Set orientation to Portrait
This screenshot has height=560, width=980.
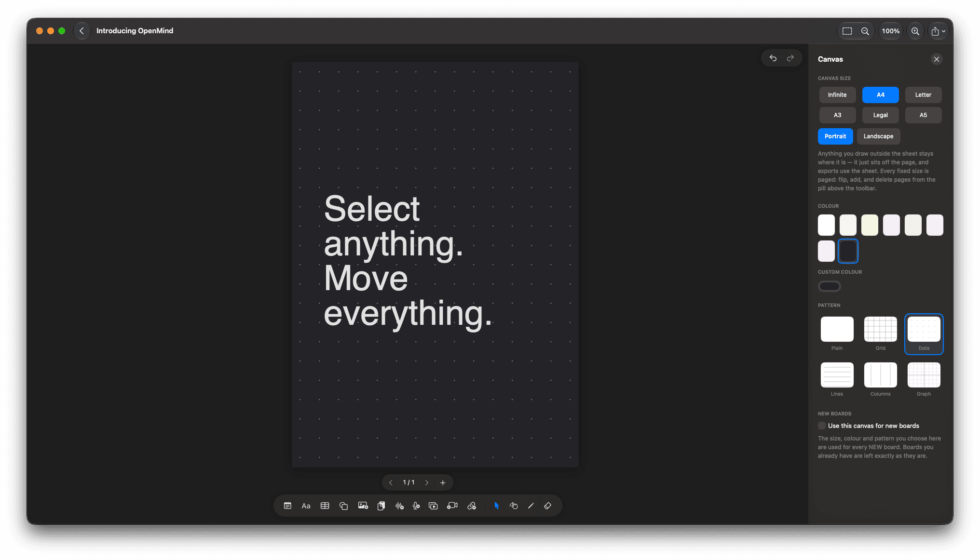(835, 136)
